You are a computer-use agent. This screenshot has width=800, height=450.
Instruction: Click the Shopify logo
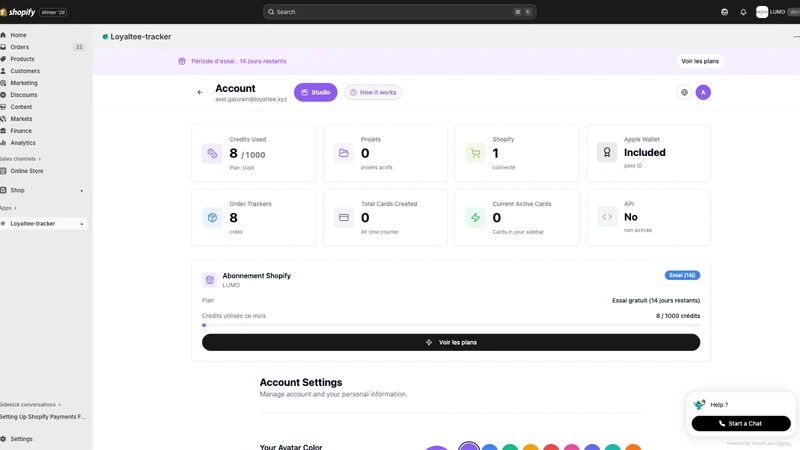click(18, 12)
